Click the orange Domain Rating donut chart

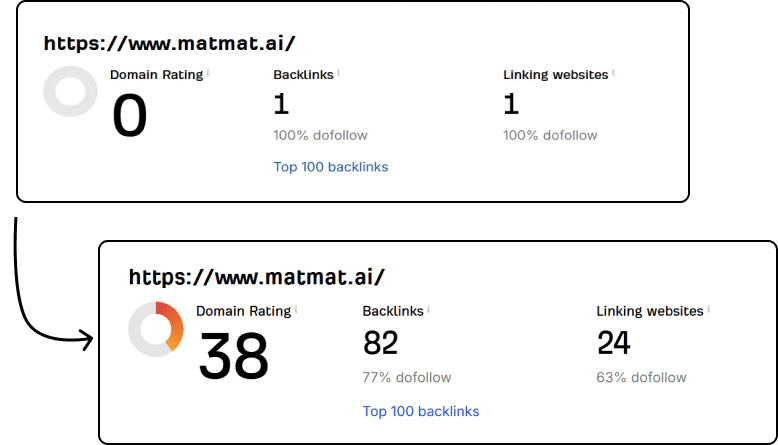pyautogui.click(x=156, y=329)
